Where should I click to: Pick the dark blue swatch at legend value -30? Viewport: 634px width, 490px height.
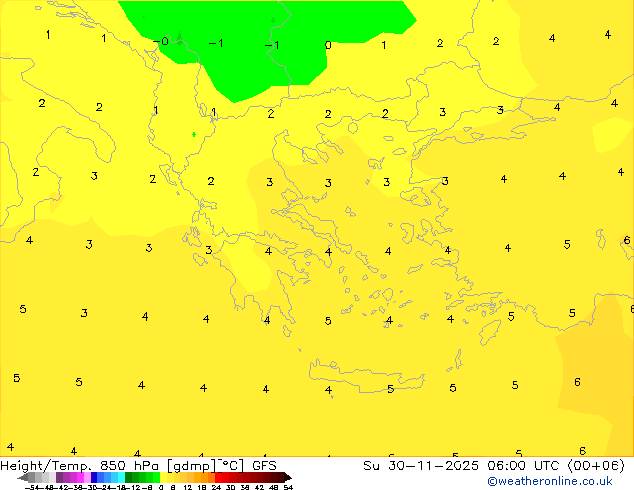click(x=94, y=477)
